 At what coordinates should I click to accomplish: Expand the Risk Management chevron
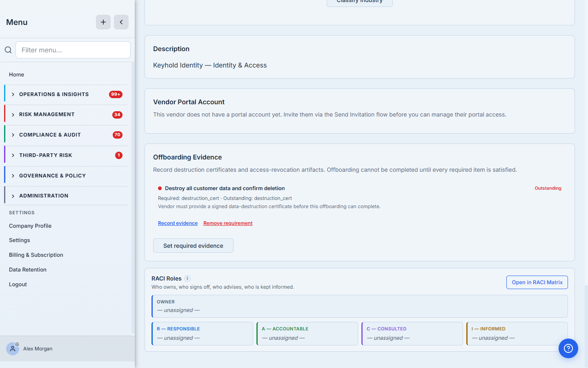[13, 115]
